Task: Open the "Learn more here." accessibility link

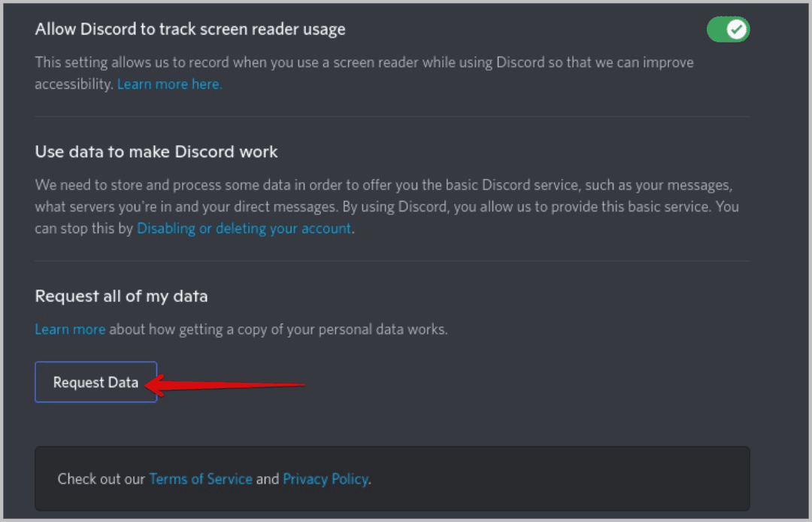Action: [x=169, y=84]
